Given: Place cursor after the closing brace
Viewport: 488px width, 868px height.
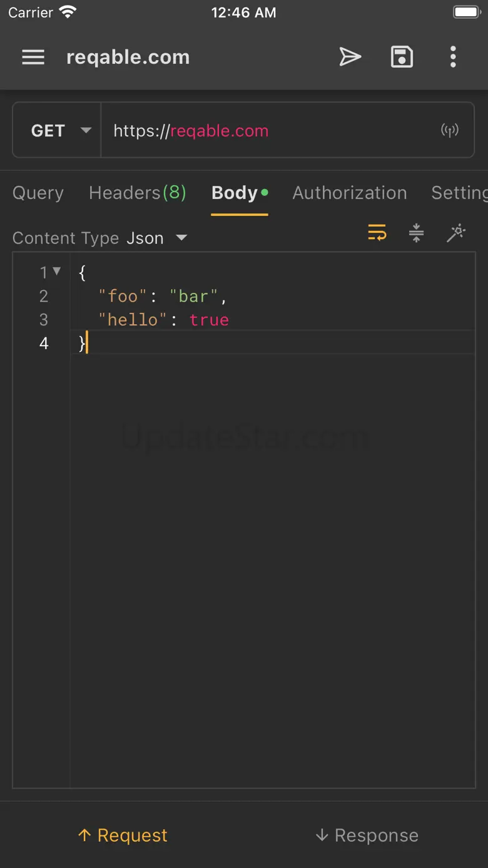Looking at the screenshot, I should (x=87, y=344).
